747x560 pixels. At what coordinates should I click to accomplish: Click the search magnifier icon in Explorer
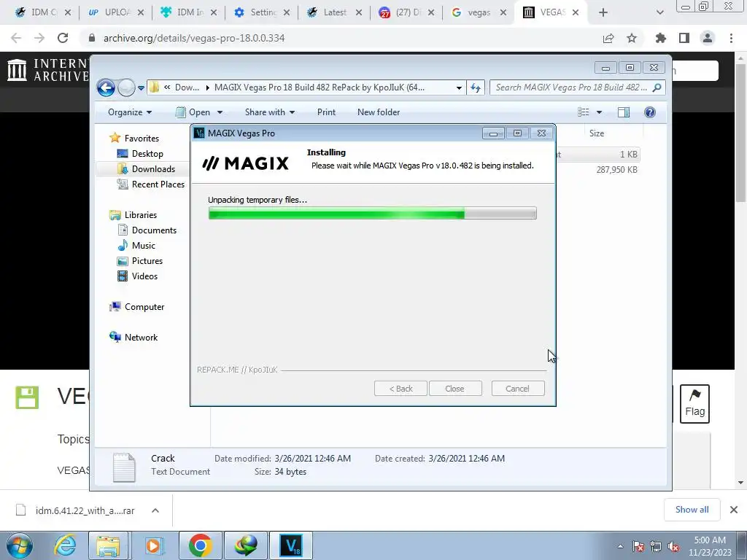click(x=657, y=87)
